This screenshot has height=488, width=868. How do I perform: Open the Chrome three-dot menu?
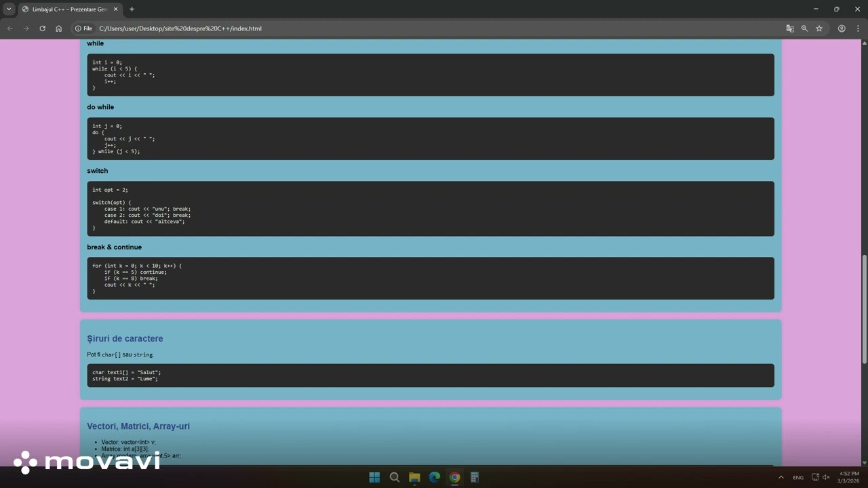coord(858,28)
